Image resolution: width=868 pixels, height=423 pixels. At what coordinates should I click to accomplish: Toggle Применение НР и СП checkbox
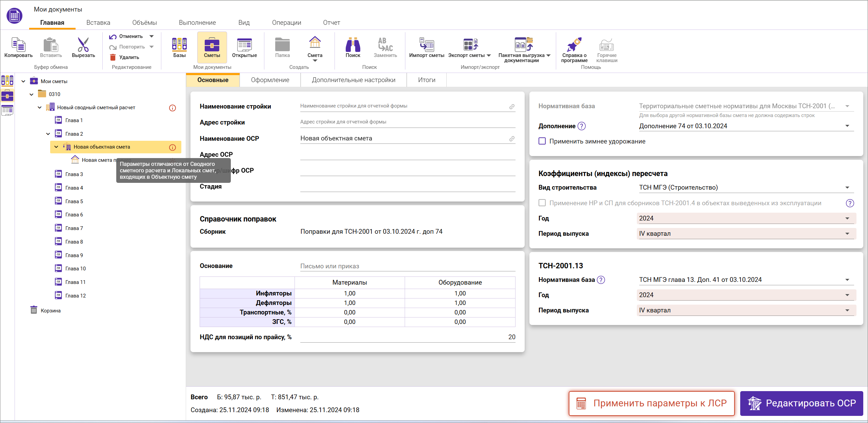542,203
